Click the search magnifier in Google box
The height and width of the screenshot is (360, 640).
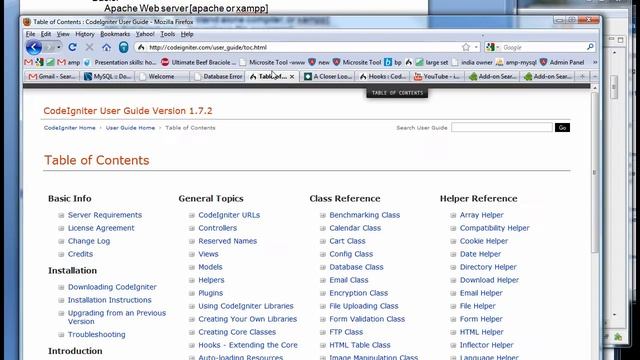(590, 47)
